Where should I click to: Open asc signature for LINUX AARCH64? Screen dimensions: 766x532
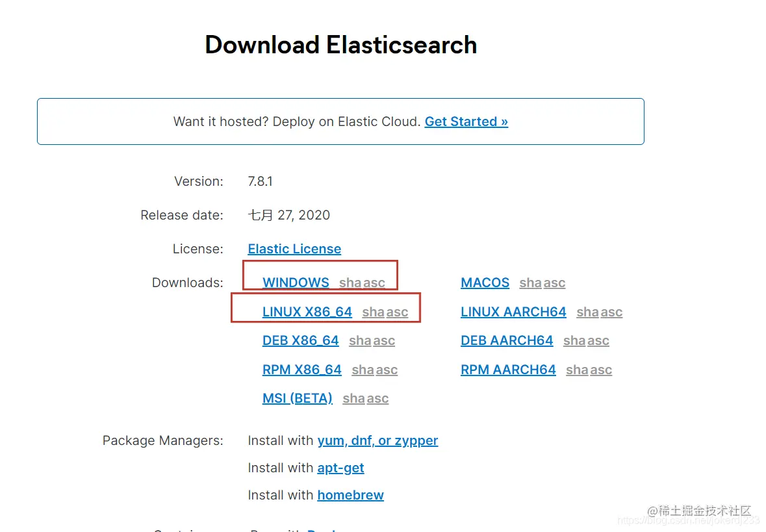611,312
